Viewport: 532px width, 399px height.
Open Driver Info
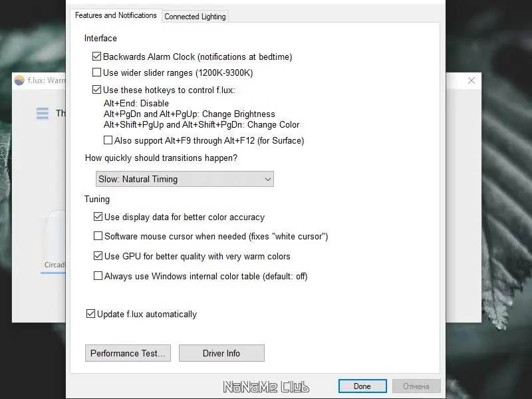pyautogui.click(x=221, y=353)
